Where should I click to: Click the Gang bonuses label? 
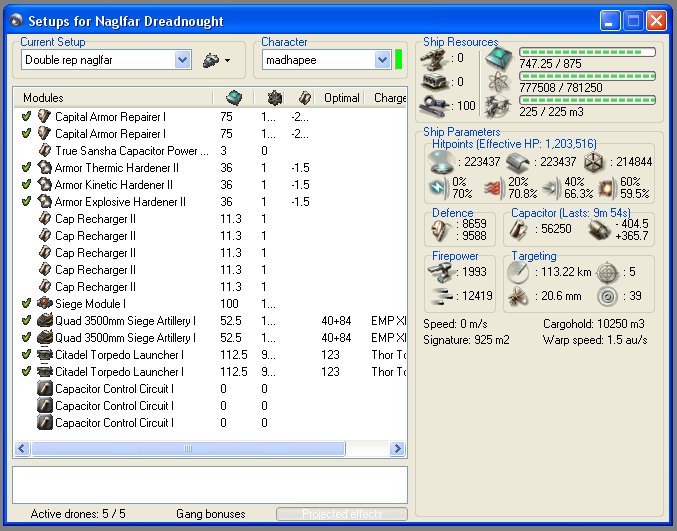[x=210, y=514]
